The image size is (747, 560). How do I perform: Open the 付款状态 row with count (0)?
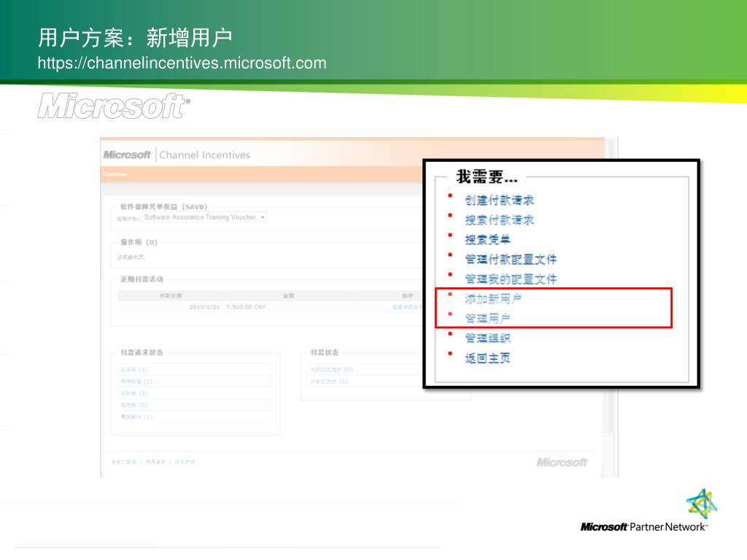click(332, 370)
